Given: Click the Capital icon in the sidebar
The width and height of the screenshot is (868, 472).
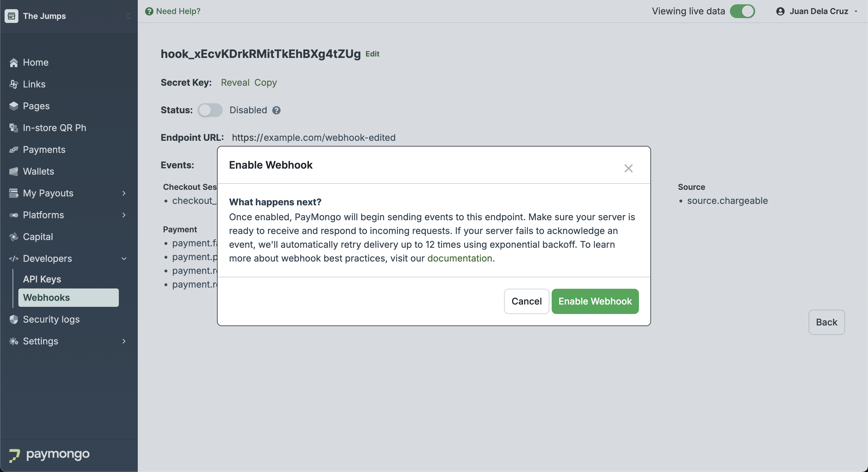Looking at the screenshot, I should (x=13, y=237).
